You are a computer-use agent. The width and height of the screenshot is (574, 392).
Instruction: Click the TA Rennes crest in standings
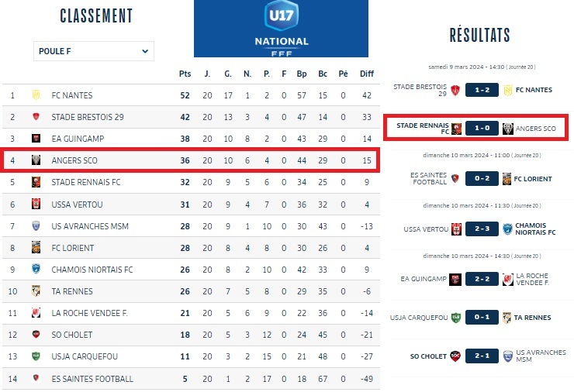pyautogui.click(x=36, y=291)
